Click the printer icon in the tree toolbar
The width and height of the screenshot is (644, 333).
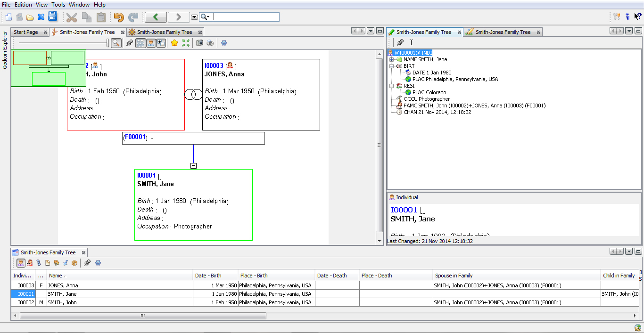[210, 43]
